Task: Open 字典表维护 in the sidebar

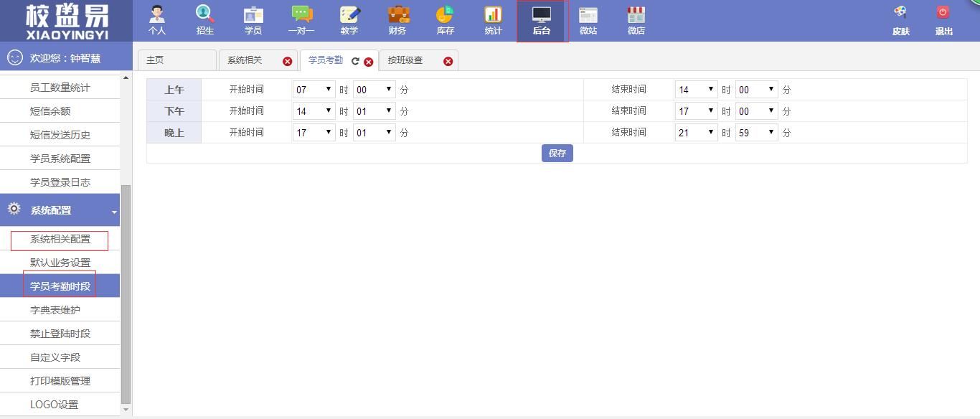Action: (x=55, y=310)
